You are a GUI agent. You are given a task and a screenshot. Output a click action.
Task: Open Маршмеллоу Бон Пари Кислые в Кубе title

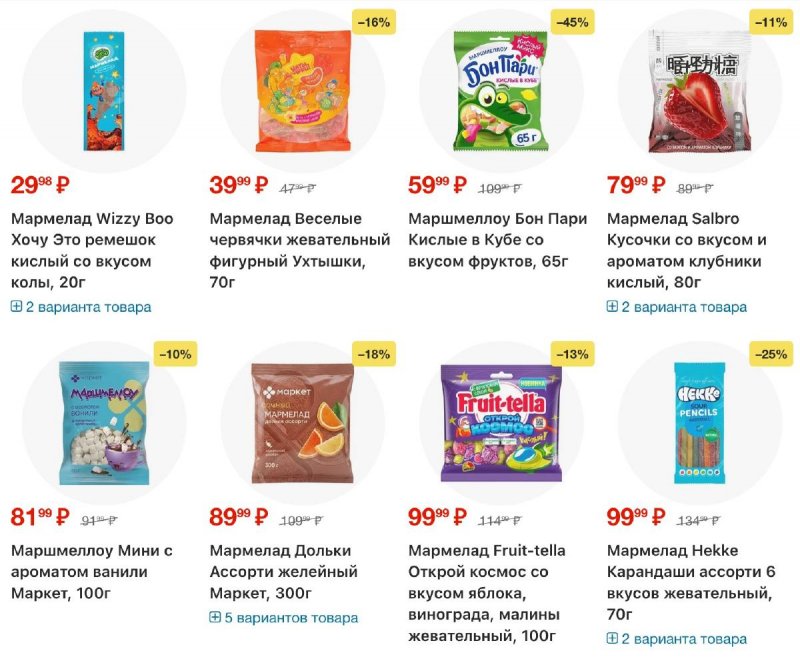498,240
